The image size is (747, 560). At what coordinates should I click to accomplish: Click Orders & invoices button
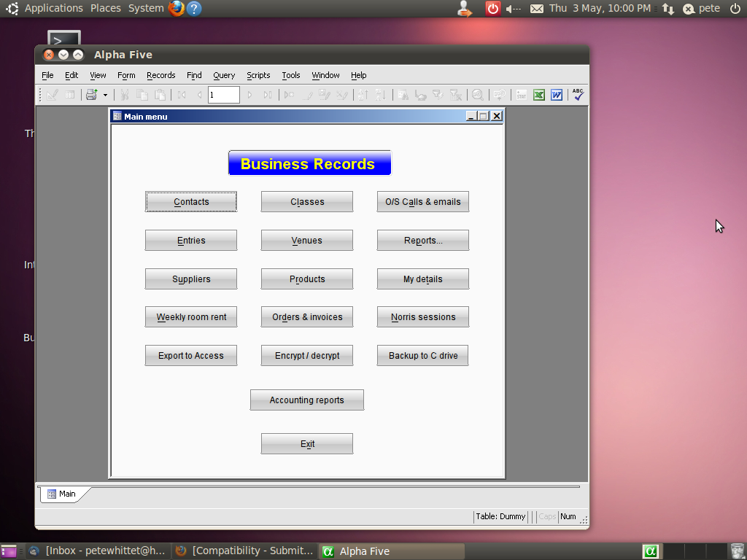[x=307, y=316]
